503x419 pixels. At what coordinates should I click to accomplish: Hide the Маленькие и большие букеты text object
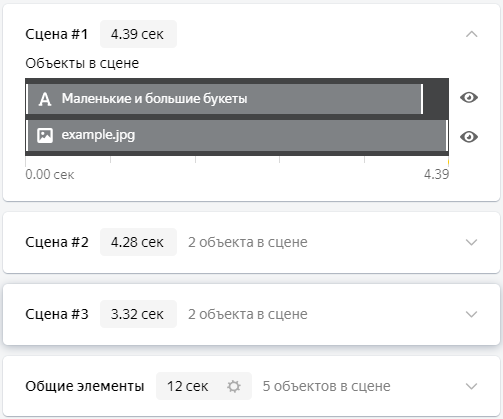[469, 98]
